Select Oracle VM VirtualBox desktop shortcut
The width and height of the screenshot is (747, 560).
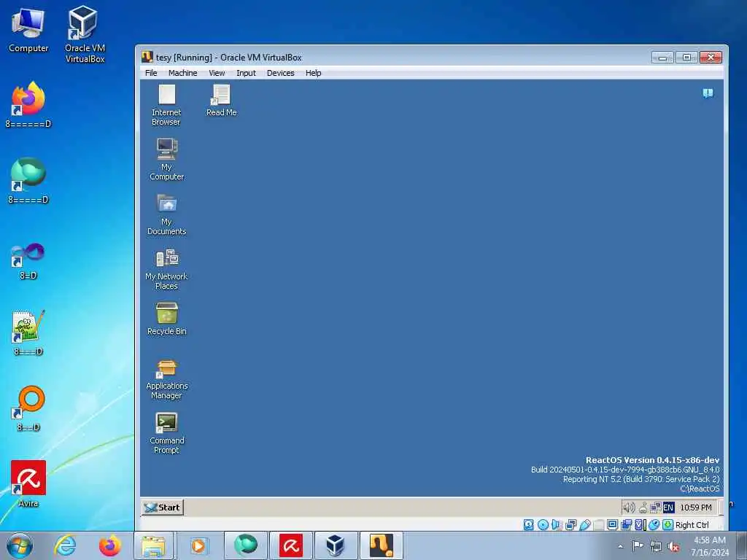pyautogui.click(x=85, y=34)
